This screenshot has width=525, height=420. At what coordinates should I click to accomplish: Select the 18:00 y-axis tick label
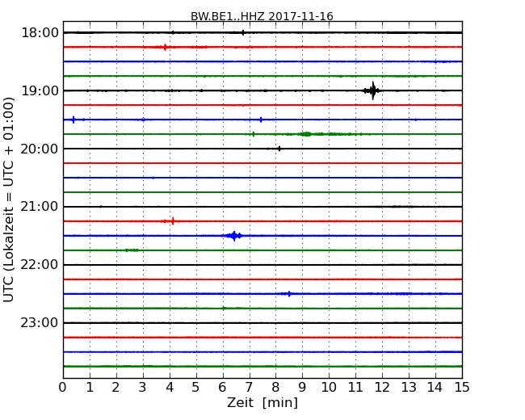(x=40, y=33)
